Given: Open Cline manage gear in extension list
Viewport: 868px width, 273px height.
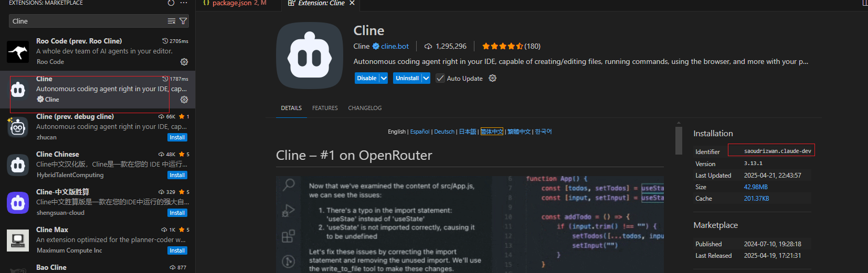Looking at the screenshot, I should pyautogui.click(x=184, y=100).
